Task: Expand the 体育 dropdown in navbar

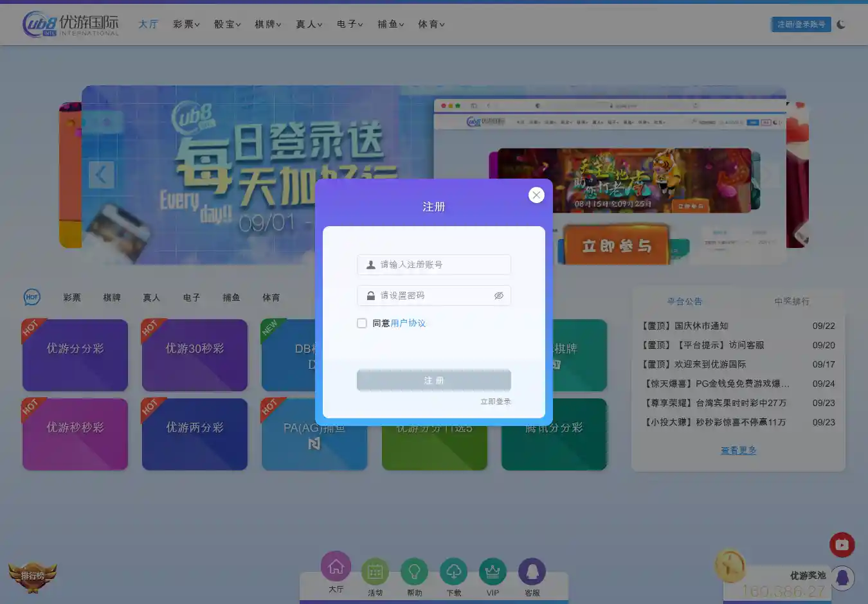Action: tap(431, 24)
